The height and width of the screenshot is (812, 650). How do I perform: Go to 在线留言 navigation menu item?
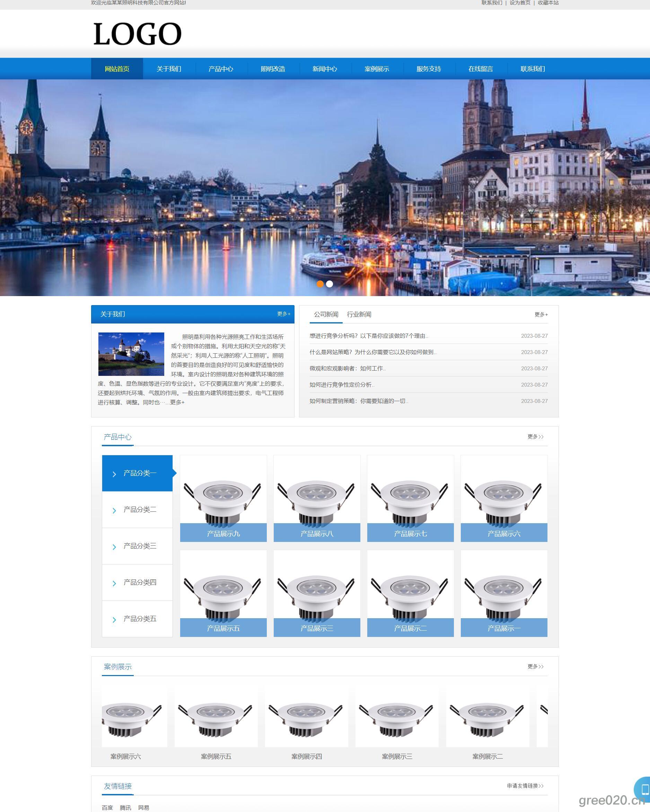point(480,69)
